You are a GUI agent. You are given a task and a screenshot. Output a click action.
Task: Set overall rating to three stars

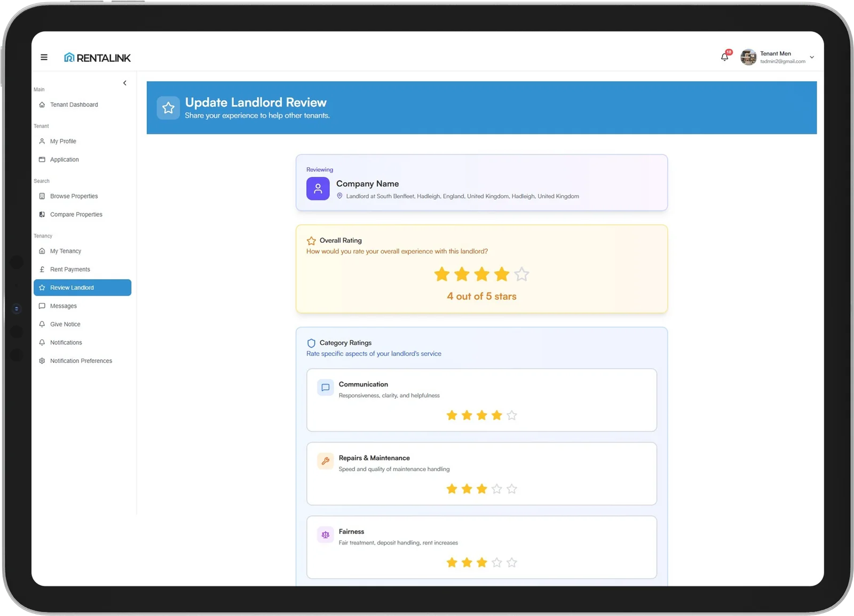coord(482,274)
